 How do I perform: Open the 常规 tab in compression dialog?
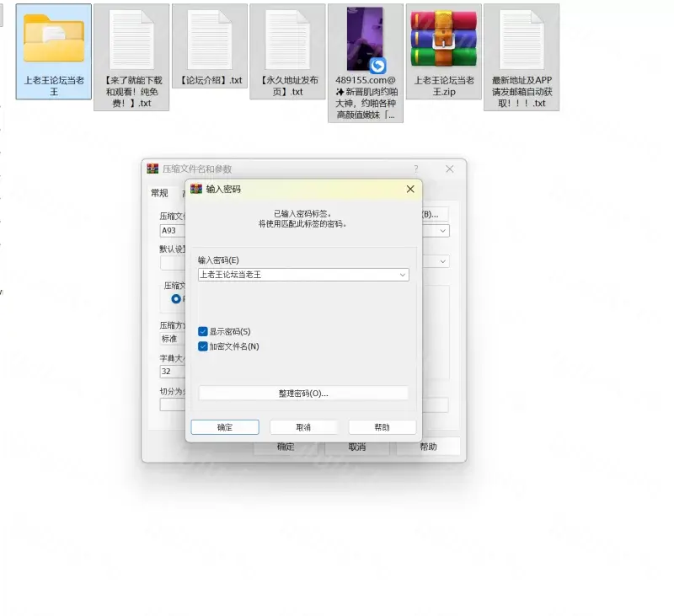(x=159, y=193)
